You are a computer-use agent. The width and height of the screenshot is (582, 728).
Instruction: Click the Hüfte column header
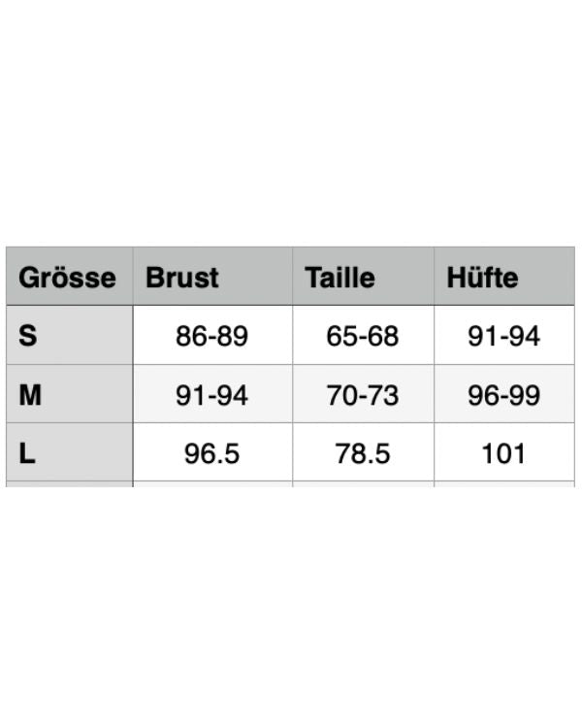pos(482,278)
